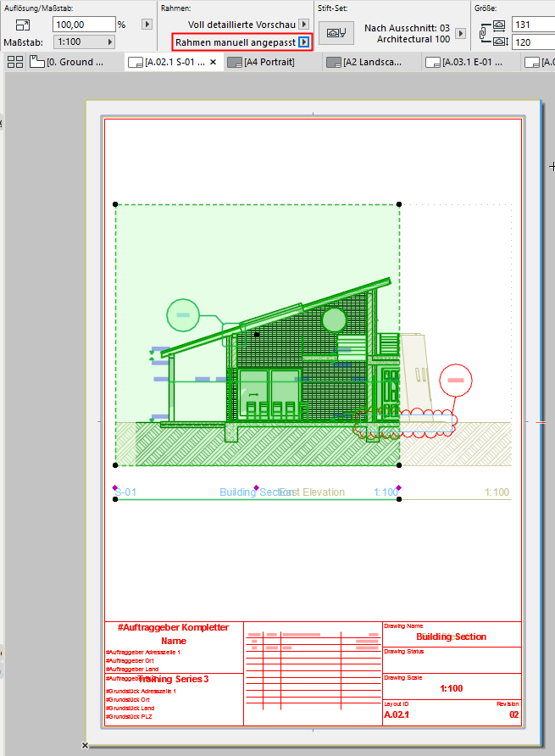
Task: Click the Revision 02 value
Action: pyautogui.click(x=514, y=714)
